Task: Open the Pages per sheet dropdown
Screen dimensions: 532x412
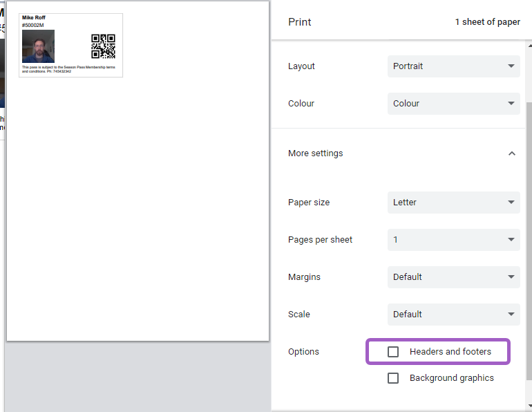Action: [x=453, y=240]
